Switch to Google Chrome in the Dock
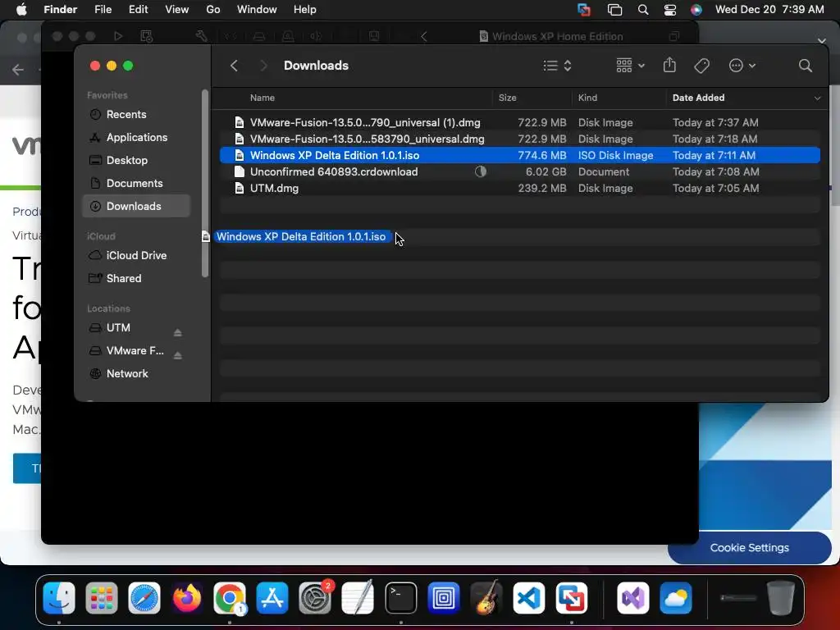The image size is (840, 630). pos(230,598)
